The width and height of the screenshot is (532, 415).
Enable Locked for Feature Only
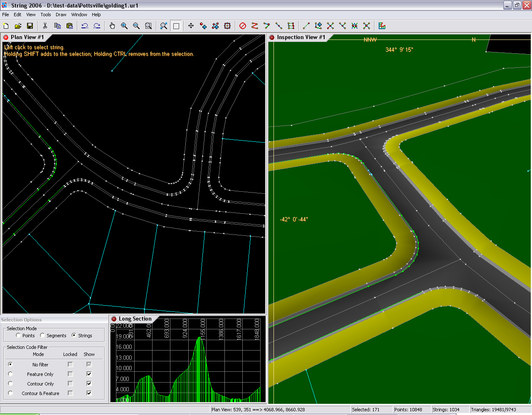(x=70, y=374)
